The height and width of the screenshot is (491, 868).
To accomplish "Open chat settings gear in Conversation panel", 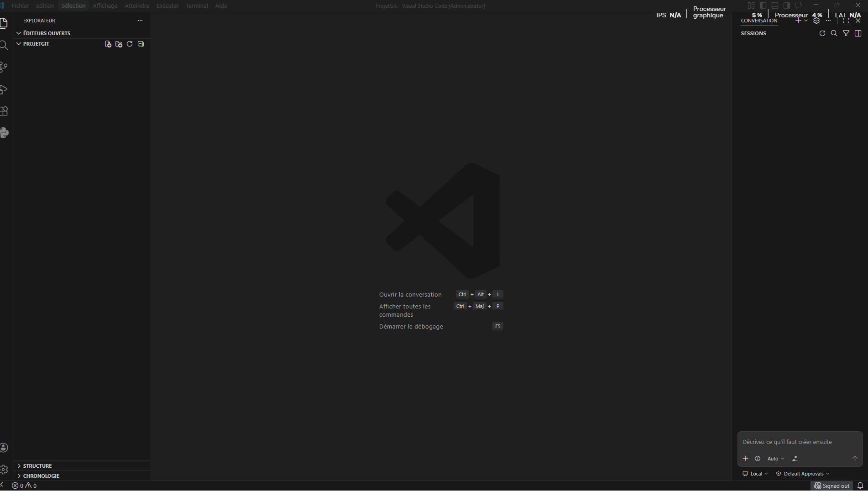I will click(816, 21).
